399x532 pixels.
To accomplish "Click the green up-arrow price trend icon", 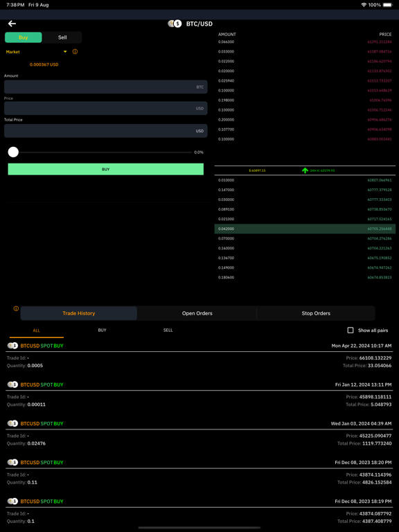I will coord(305,170).
